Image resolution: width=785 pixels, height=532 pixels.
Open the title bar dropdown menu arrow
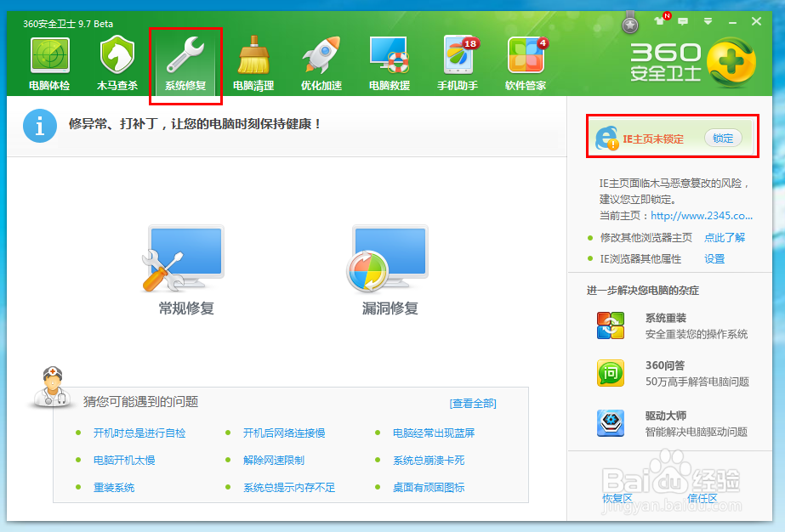[x=708, y=21]
